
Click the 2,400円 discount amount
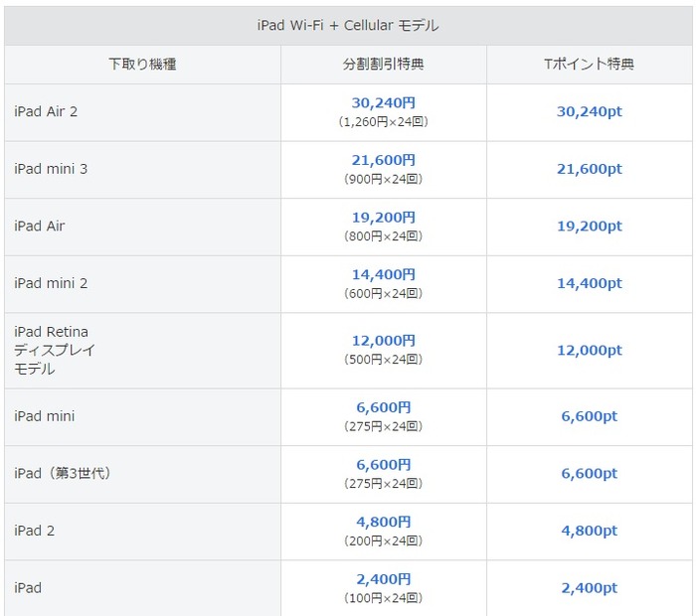(x=384, y=579)
